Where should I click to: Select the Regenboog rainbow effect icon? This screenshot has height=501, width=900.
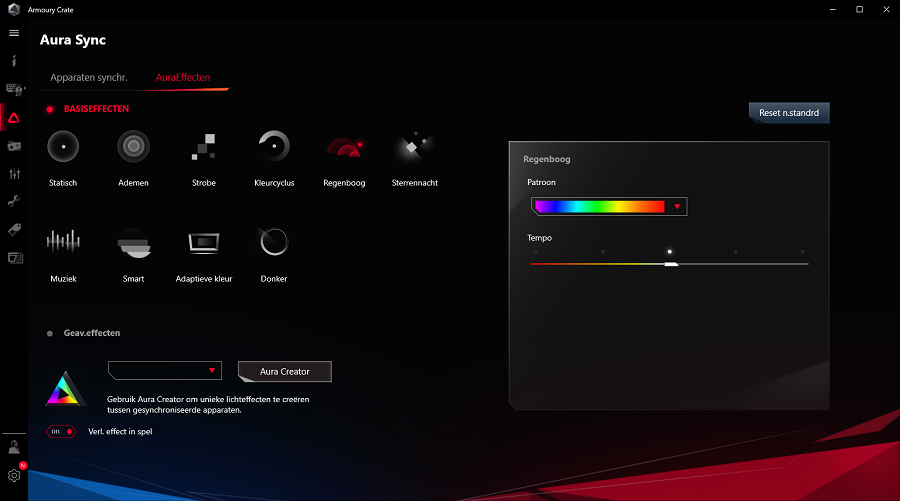coord(344,147)
